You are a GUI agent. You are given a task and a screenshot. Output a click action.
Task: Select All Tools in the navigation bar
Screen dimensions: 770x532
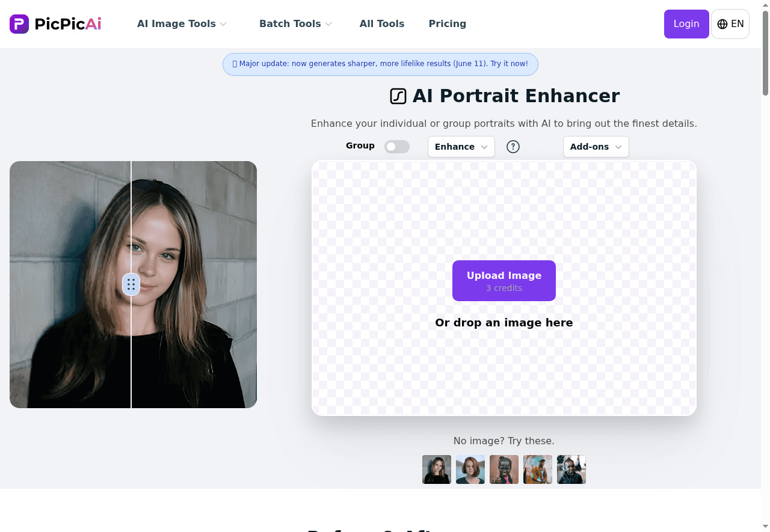(x=382, y=23)
